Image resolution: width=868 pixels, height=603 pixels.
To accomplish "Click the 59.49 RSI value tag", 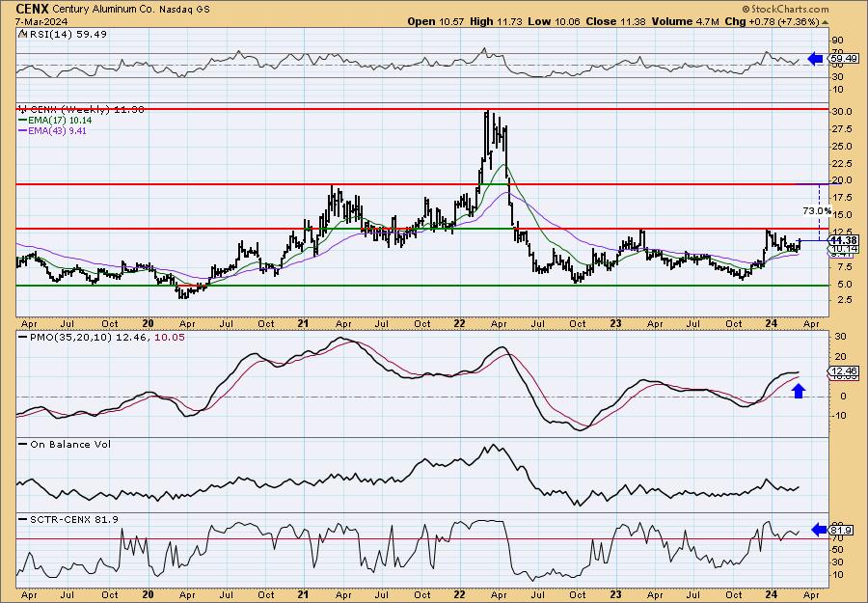I will tap(843, 58).
